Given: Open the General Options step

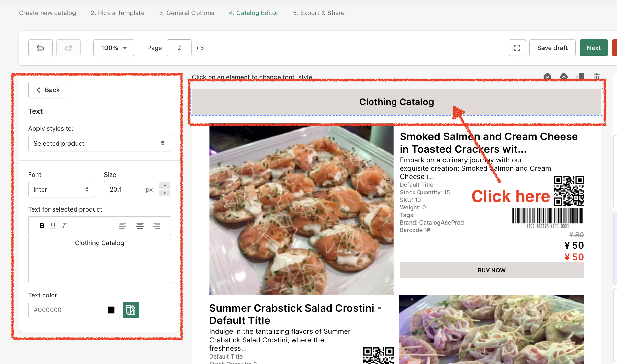Looking at the screenshot, I should pyautogui.click(x=187, y=13).
